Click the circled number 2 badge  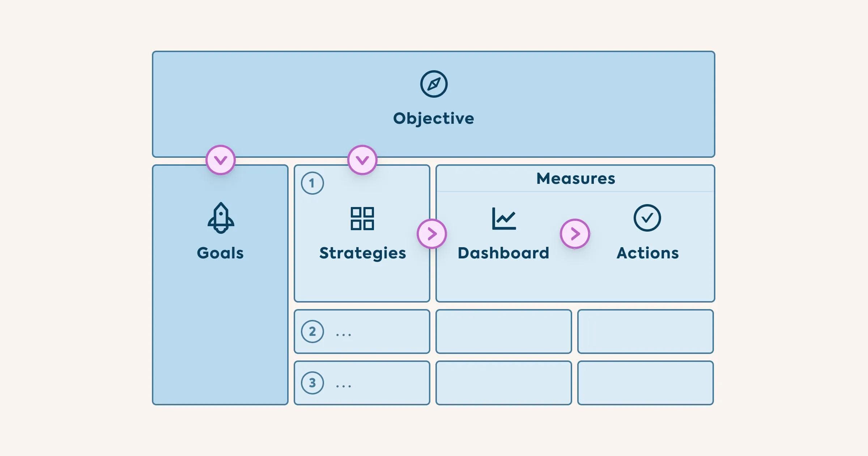(312, 332)
